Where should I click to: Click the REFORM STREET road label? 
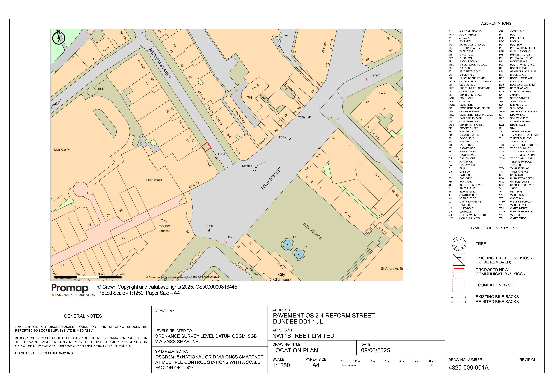pos(160,63)
